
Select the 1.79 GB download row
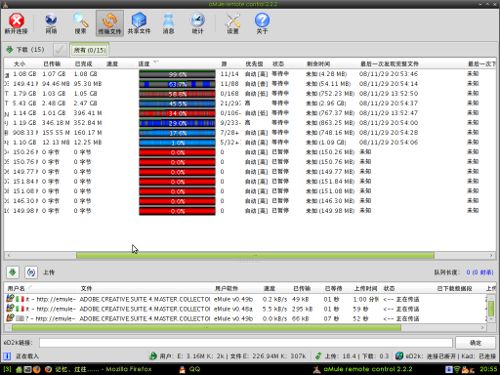pyautogui.click(x=249, y=94)
